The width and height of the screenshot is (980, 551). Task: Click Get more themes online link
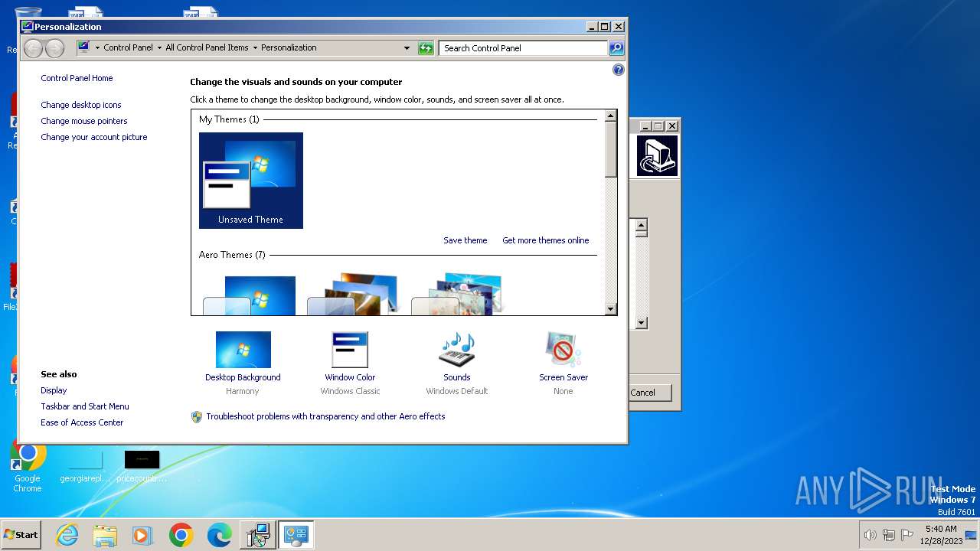pos(546,240)
